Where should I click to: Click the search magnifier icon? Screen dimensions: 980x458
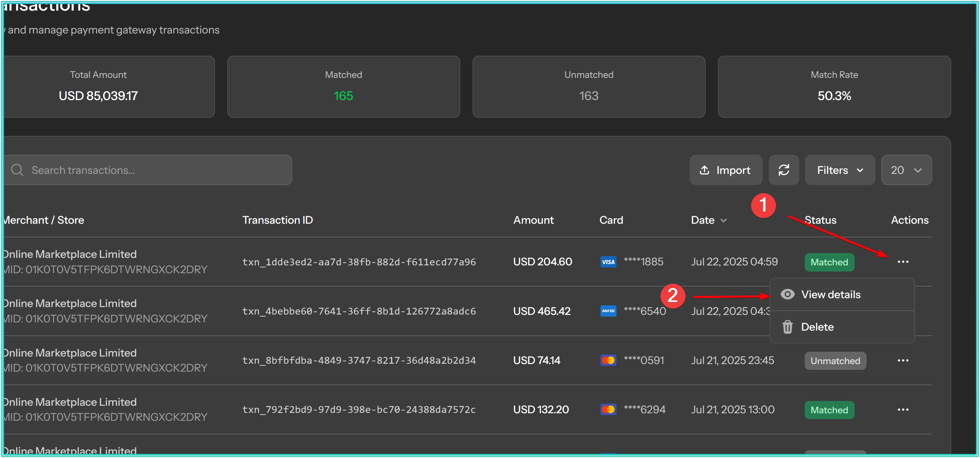[17, 170]
